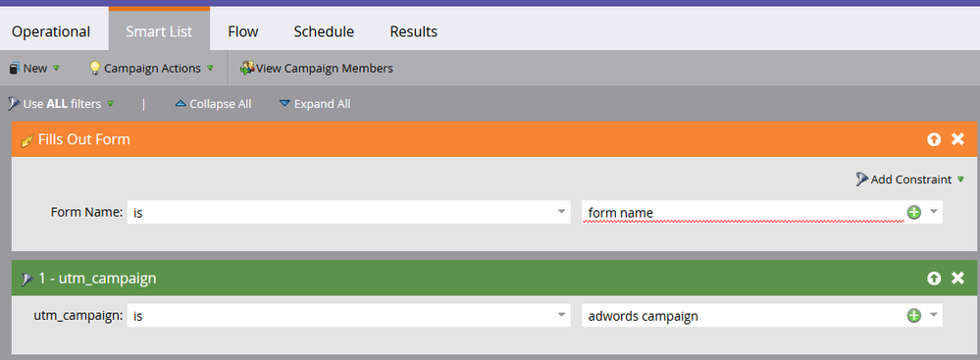Click the adwords campaign value field
Screen dimensions: 980x360
point(744,316)
